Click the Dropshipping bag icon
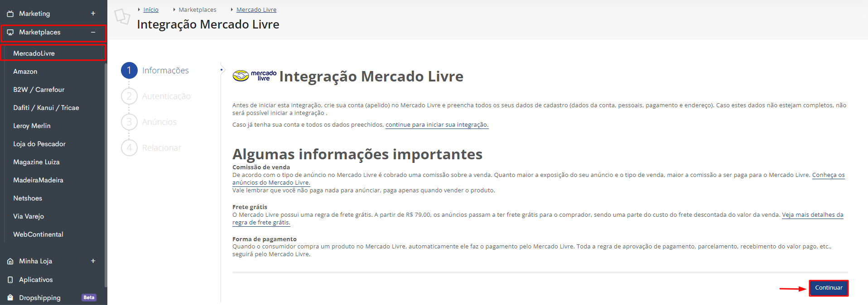868x305 pixels. [10, 298]
